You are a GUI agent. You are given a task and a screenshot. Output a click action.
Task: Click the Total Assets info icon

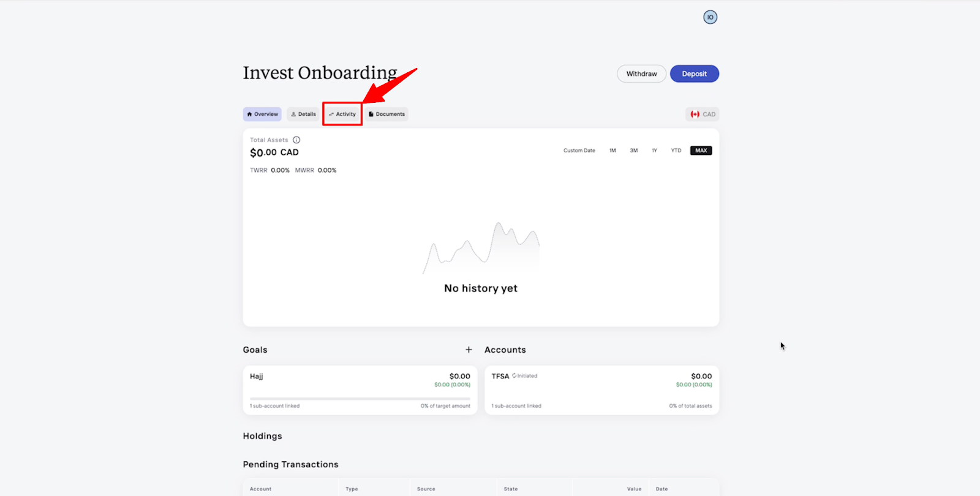tap(296, 140)
